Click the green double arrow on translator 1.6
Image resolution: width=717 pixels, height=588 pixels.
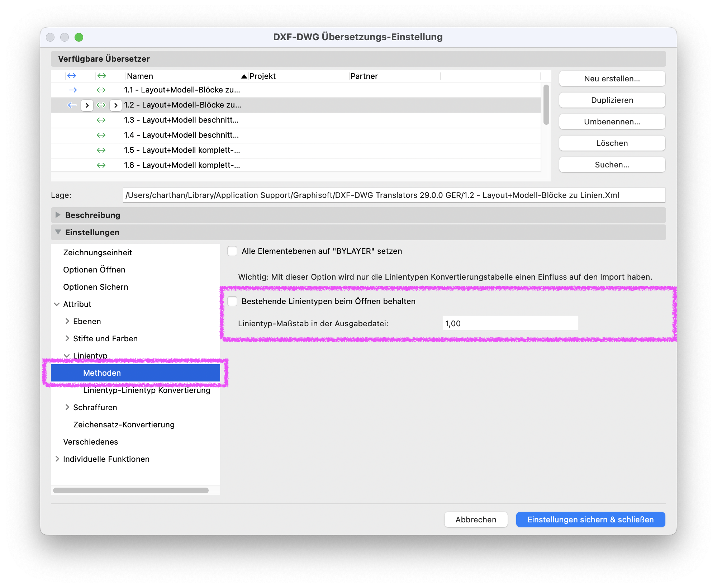(x=101, y=165)
